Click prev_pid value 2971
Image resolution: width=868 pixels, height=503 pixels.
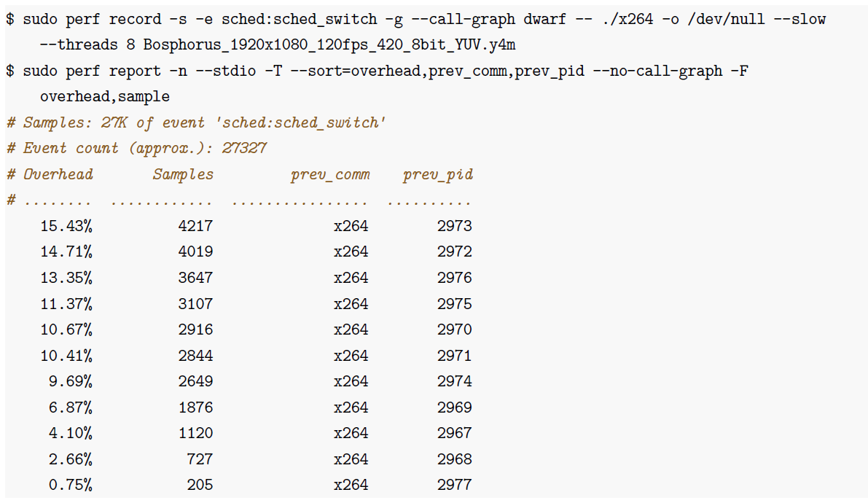pyautogui.click(x=454, y=356)
